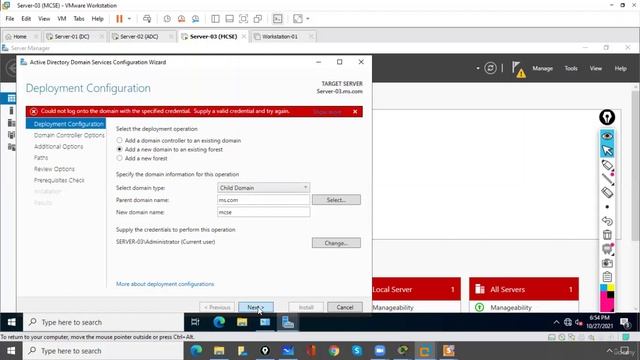Dismiss the red error banner

pos(355,111)
